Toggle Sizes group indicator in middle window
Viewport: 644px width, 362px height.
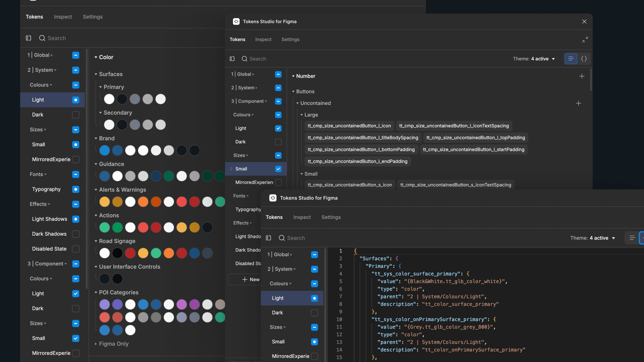(278, 155)
